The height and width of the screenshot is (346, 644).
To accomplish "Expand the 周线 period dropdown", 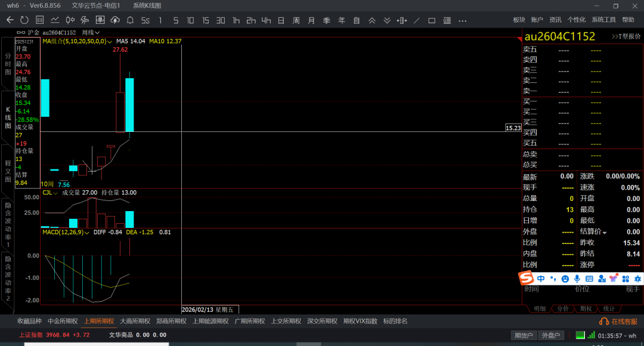I will tap(91, 32).
